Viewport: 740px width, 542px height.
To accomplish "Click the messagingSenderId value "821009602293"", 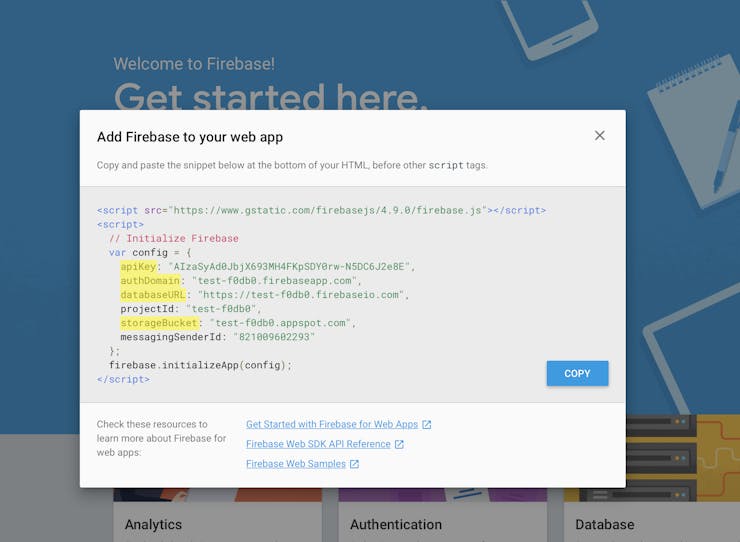I will [x=274, y=337].
